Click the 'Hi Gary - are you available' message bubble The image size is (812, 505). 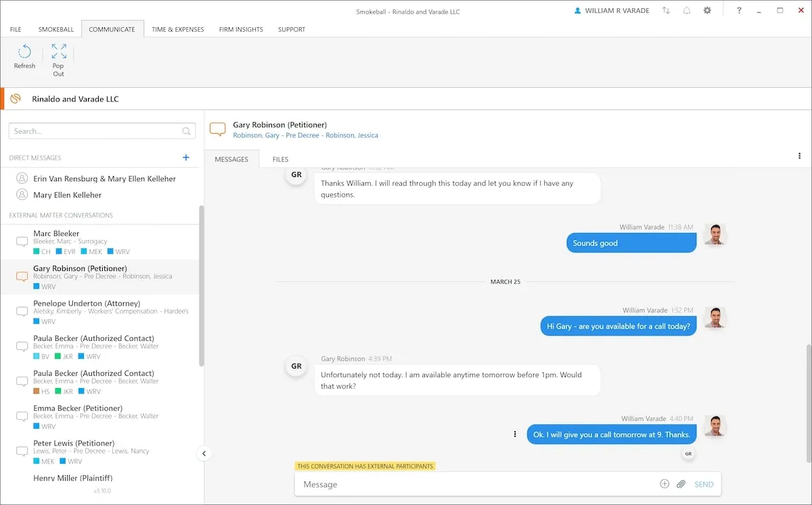click(x=618, y=326)
